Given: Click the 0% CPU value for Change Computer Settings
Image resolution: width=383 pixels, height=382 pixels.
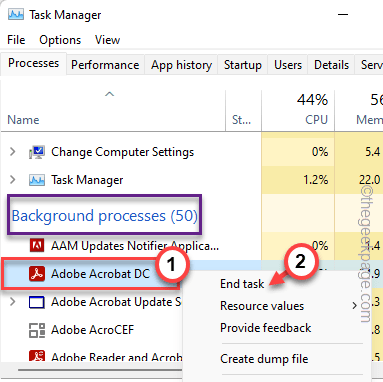Looking at the screenshot, I should (x=320, y=152).
